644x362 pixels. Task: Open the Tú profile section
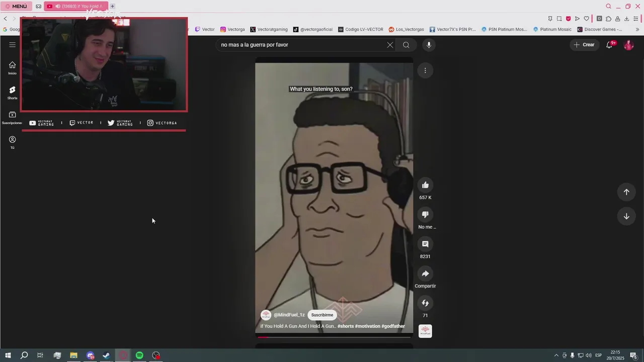pos(12,142)
